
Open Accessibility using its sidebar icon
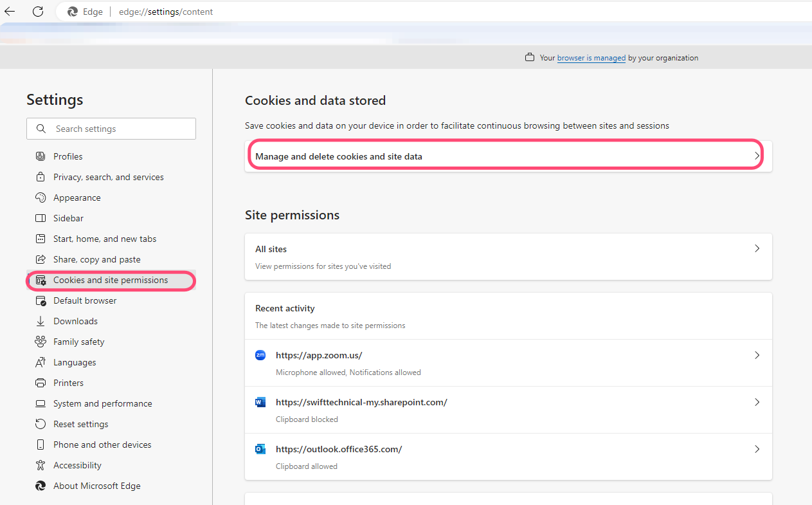(x=39, y=464)
